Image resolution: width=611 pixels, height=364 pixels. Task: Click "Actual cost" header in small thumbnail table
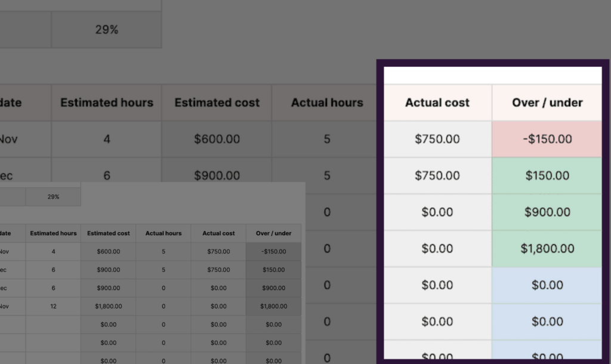point(218,233)
